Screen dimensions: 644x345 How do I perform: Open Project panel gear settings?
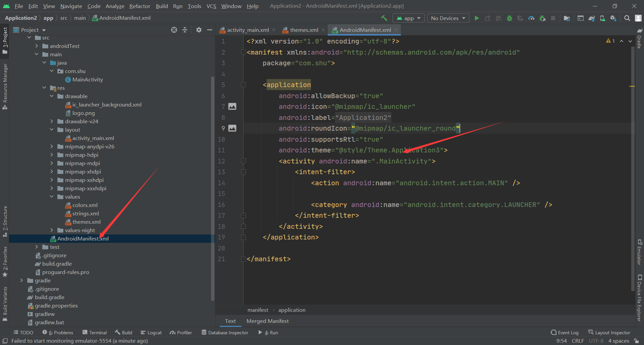[x=199, y=30]
